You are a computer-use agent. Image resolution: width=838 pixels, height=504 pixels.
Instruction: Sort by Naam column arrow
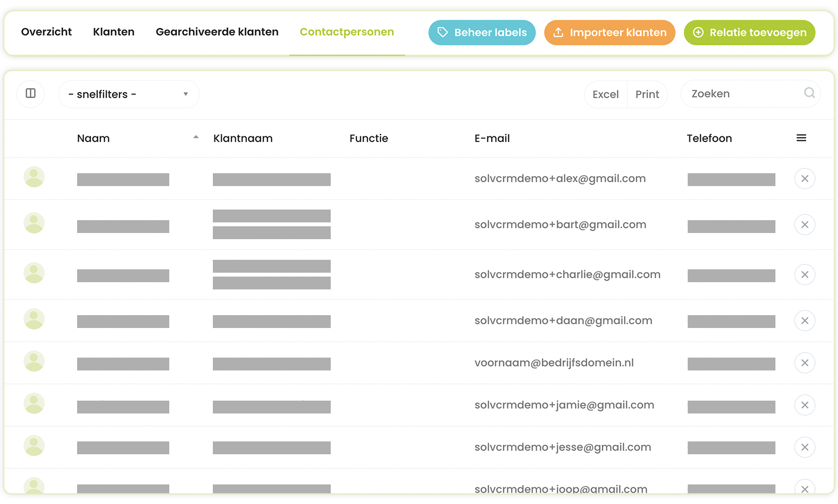click(x=196, y=137)
